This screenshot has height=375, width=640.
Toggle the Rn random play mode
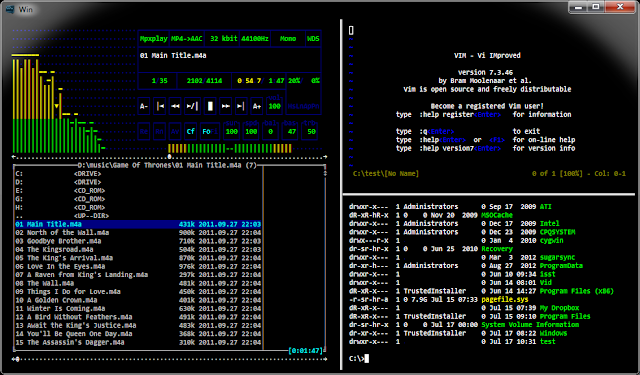(160, 131)
